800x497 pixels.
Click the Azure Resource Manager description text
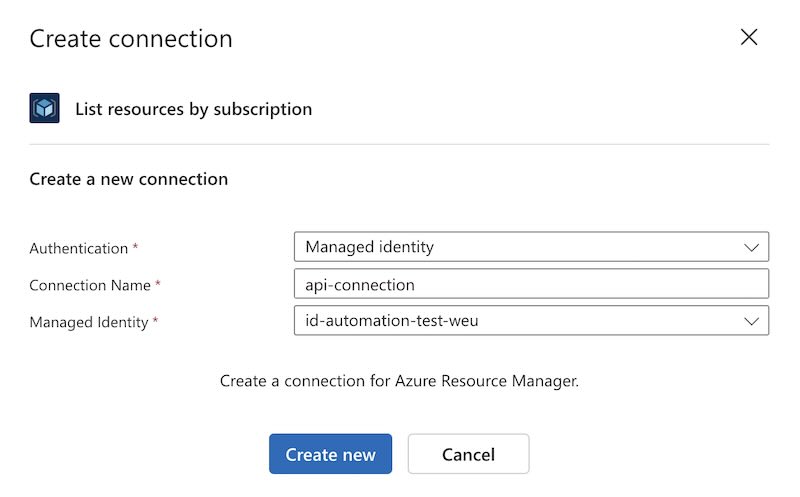(x=399, y=381)
